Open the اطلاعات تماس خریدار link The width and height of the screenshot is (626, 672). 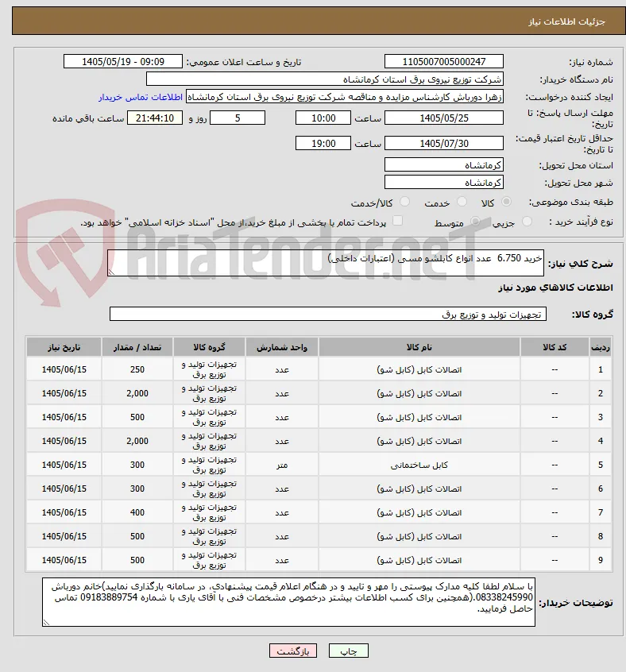click(141, 97)
